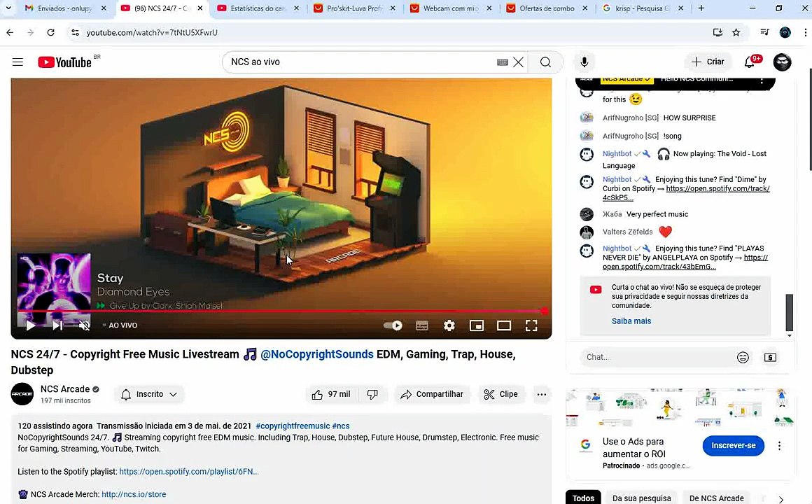812x504 pixels.
Task: Open the Super Chat purchase icon
Action: [x=770, y=358]
